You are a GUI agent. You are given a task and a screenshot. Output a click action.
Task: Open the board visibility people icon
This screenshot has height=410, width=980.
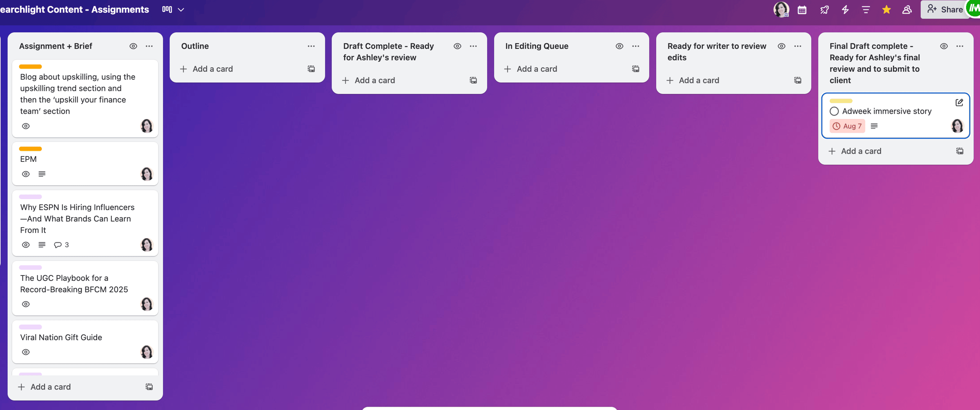[907, 10]
